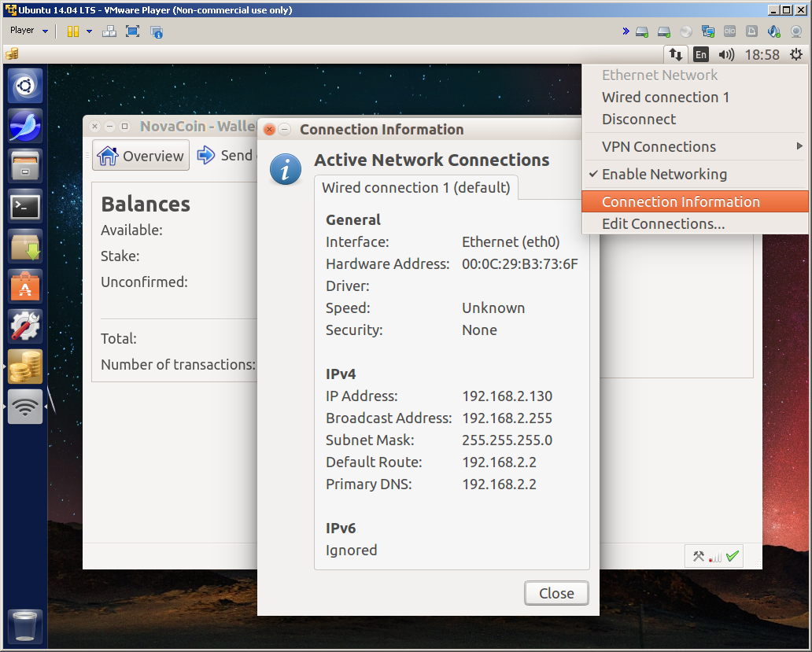The image size is (812, 652).
Task: Open the Player dropdown menu
Action: point(29,31)
